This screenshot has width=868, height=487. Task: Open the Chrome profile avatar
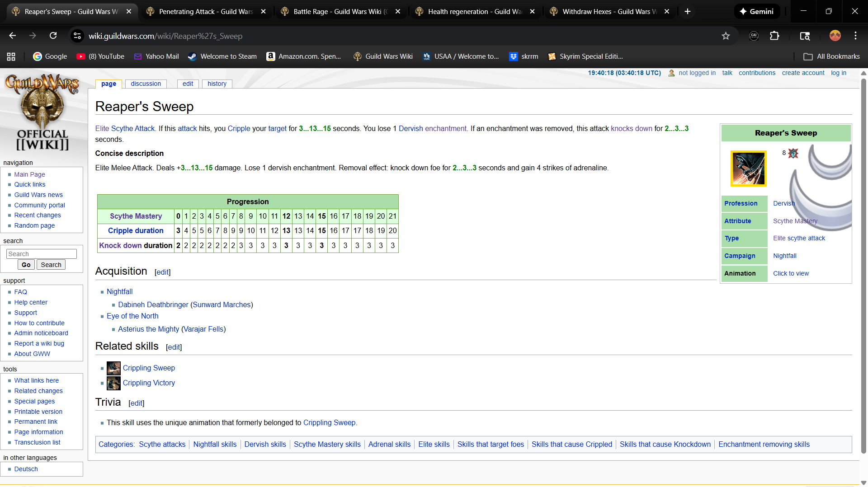(x=835, y=36)
